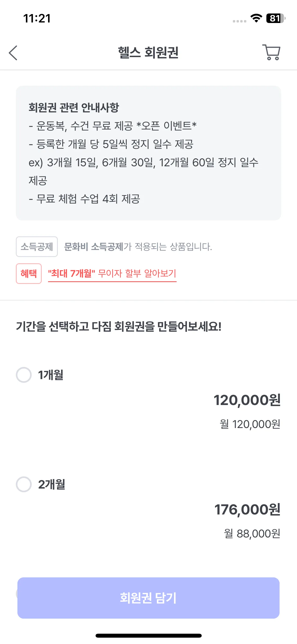Tap the red 혜택 badge
Viewport: 297px width, 644px height.
[x=29, y=274]
